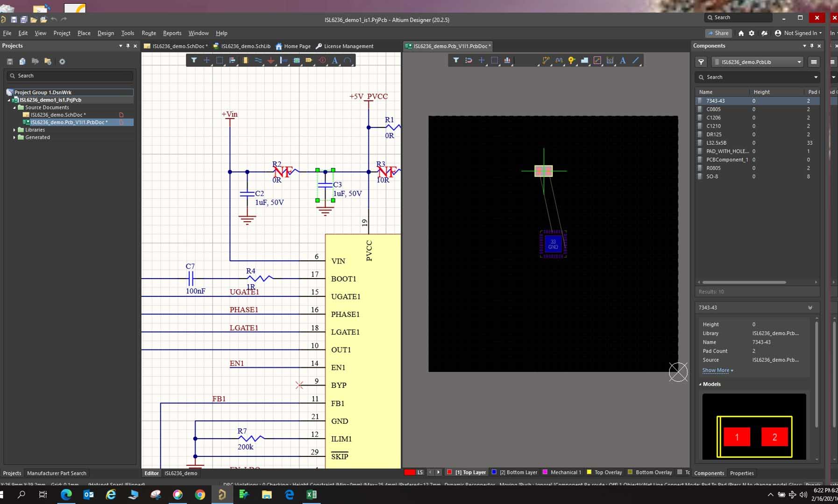Pin the Projects panel
838x504 pixels.
pyautogui.click(x=128, y=46)
